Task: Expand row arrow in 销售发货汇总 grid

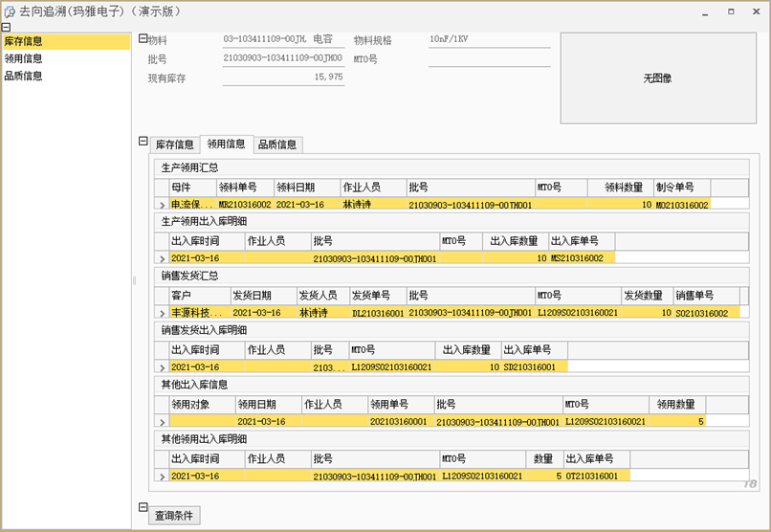Action: (162, 314)
